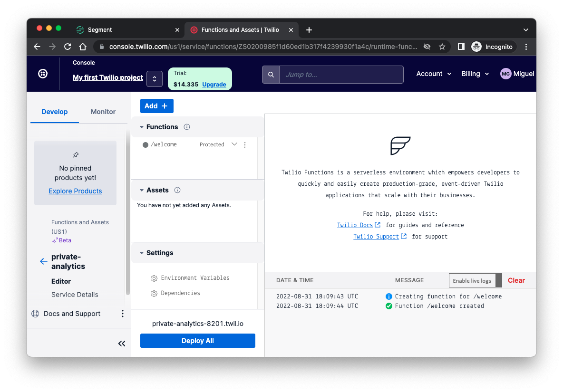Click the search magnifier icon
Viewport: 563px width, 392px height.
coord(271,75)
